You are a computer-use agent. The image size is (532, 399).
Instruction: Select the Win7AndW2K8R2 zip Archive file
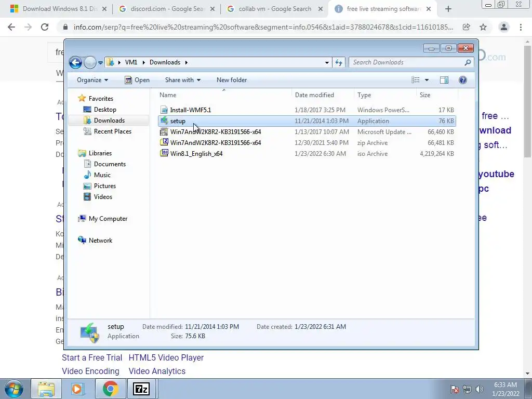coord(307,142)
